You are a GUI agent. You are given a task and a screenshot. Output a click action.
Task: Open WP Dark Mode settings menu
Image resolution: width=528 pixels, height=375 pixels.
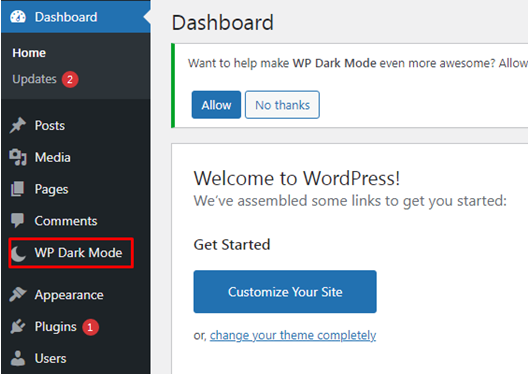pyautogui.click(x=78, y=253)
